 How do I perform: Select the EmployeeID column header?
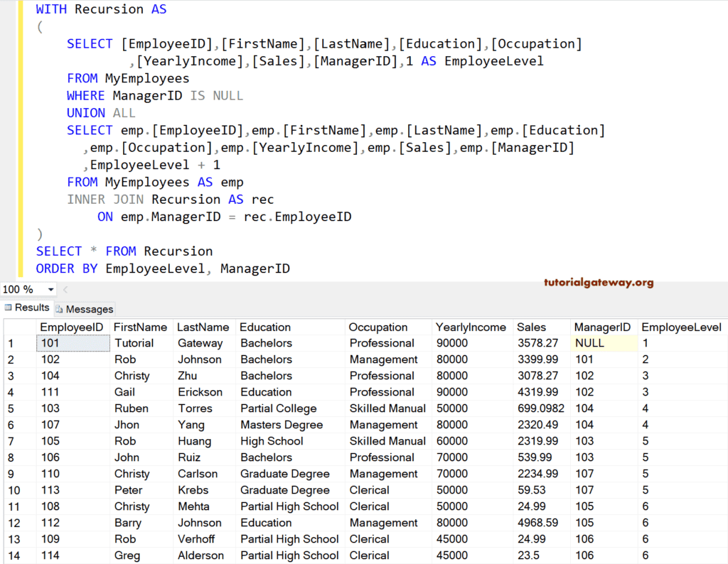point(72,327)
